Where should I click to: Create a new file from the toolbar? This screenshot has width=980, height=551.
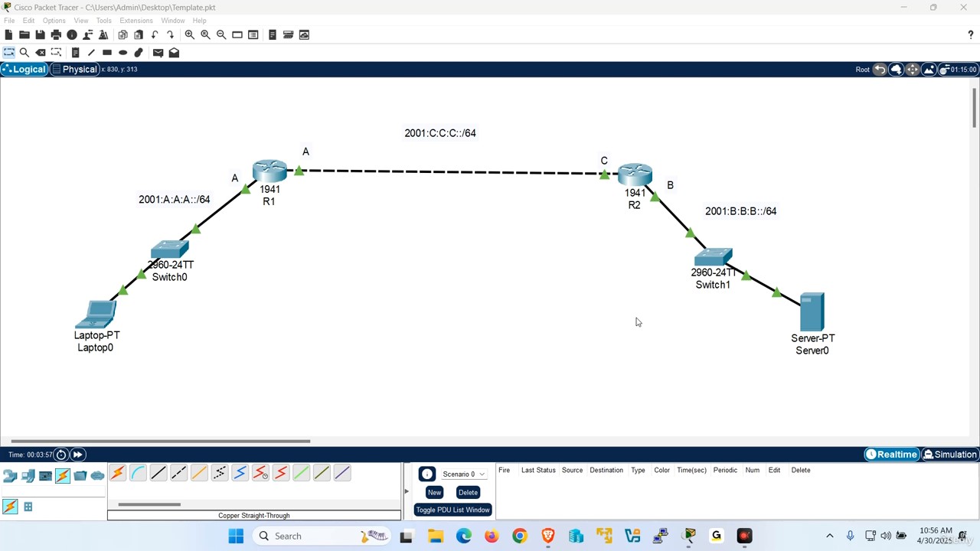(x=8, y=34)
